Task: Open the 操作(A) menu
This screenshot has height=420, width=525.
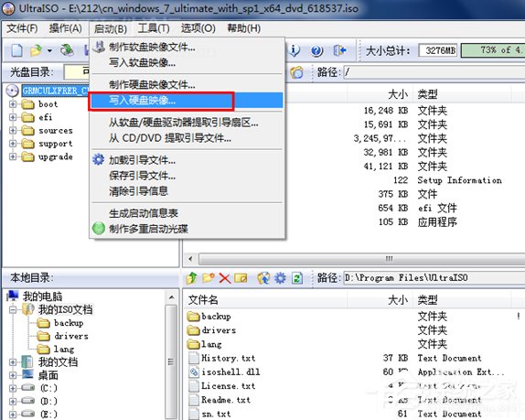Action: pyautogui.click(x=66, y=28)
